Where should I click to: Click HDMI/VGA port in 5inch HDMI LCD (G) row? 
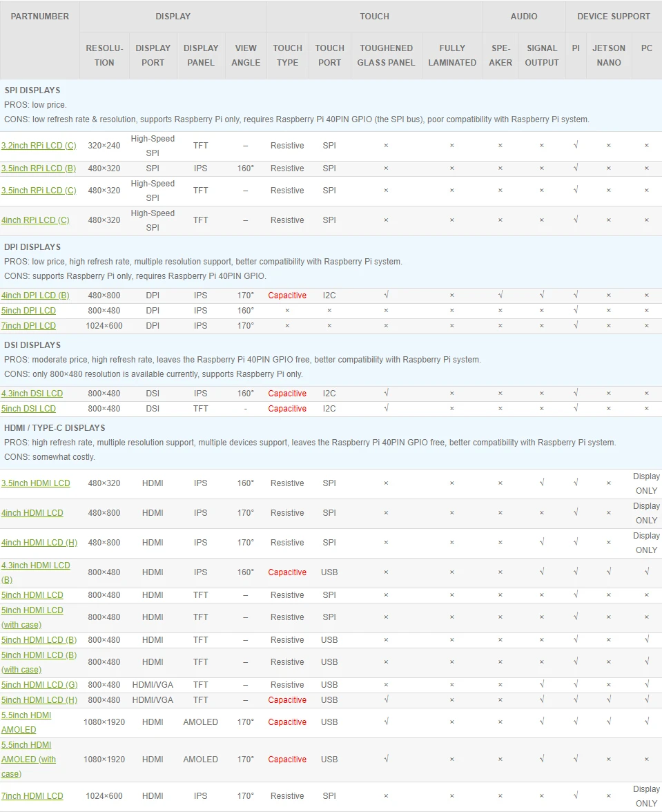tap(153, 685)
